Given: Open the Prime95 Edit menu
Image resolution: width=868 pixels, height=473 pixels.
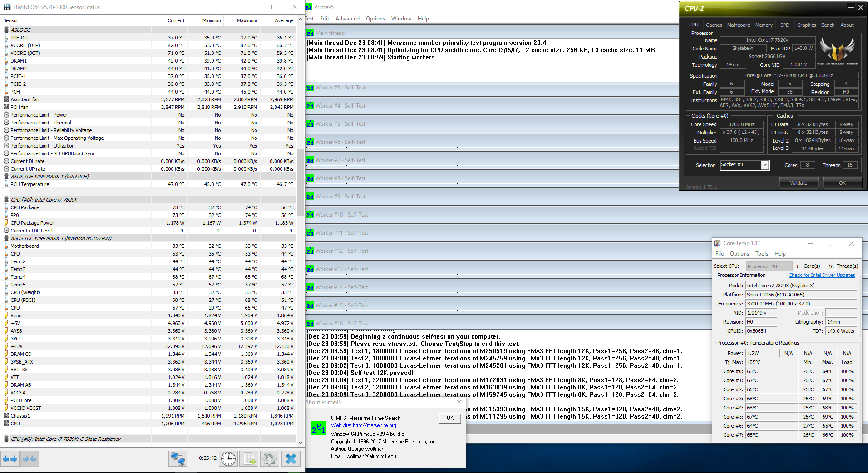Looking at the screenshot, I should coord(325,19).
